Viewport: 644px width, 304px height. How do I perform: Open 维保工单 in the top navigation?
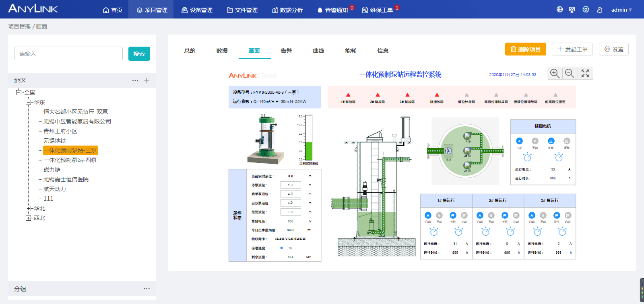[x=378, y=10]
